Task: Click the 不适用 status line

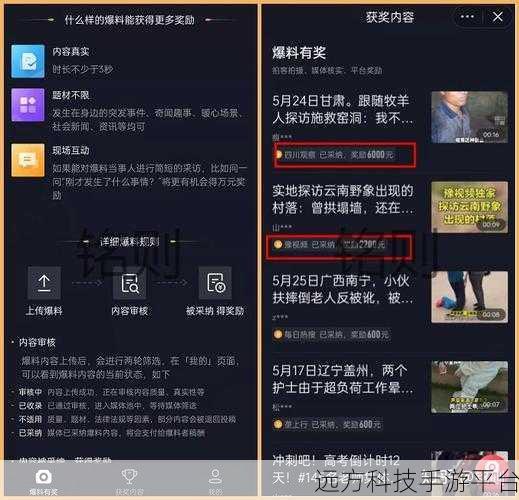Action: pyautogui.click(x=127, y=419)
